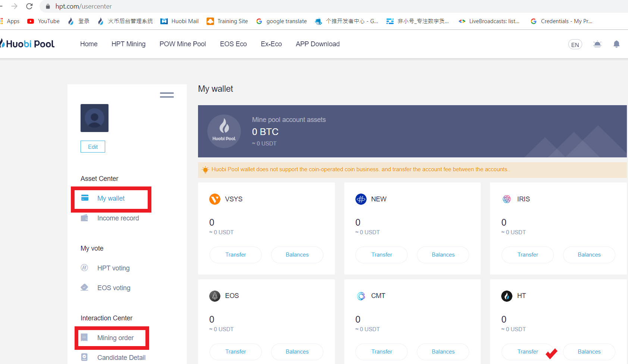Click Balances on the IRIS card
Viewport: 628px width, 364px height.
click(x=589, y=255)
